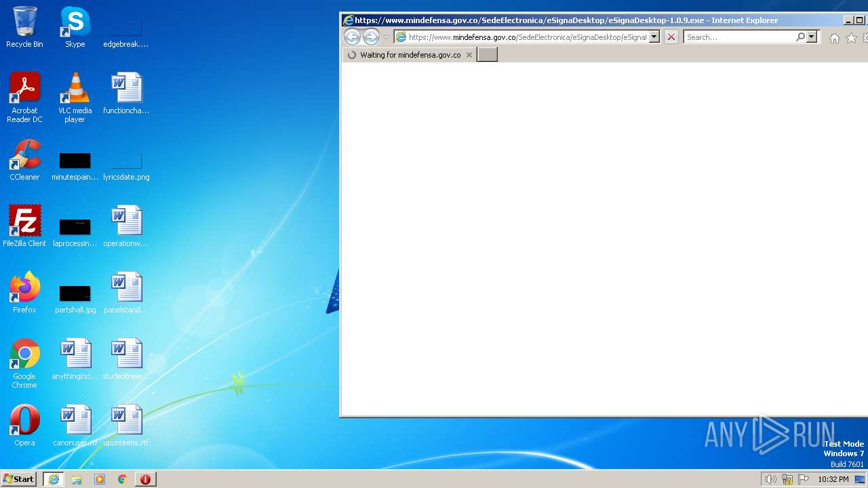Click the 10:32 PM taskbar clock

pyautogui.click(x=833, y=479)
